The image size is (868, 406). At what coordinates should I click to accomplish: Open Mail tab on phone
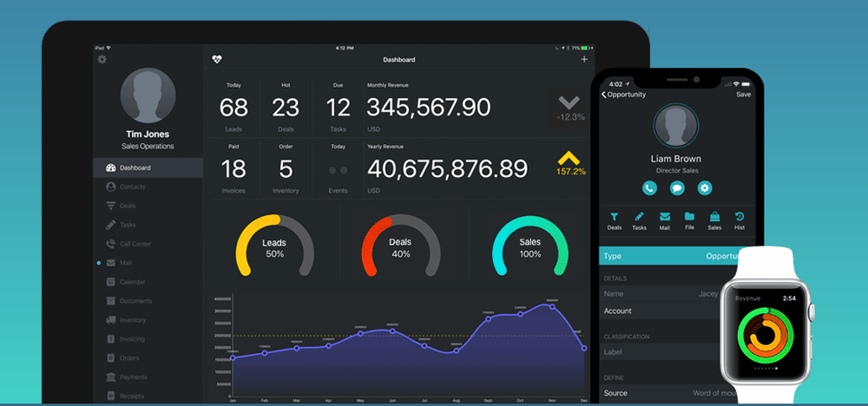pos(664,221)
